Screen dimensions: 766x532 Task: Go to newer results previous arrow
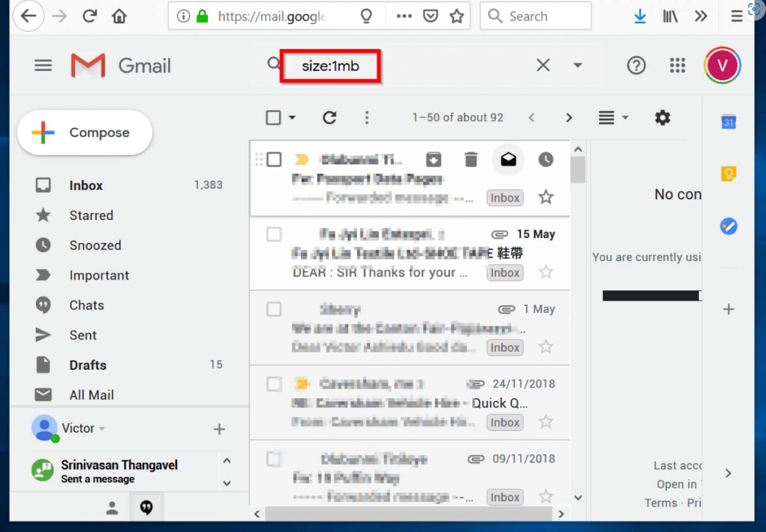[532, 118]
